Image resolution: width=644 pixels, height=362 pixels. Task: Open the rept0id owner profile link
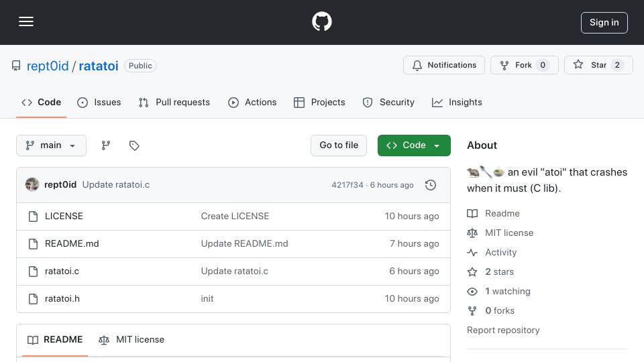coord(48,66)
